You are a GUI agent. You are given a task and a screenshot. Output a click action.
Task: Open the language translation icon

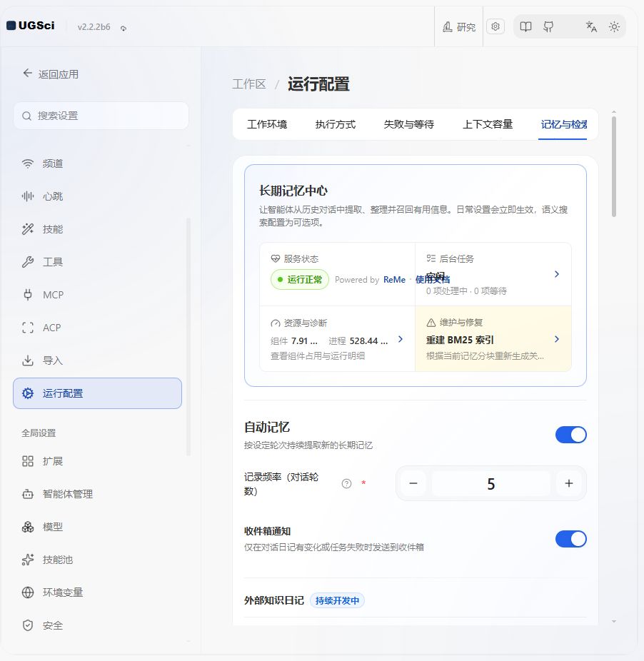coord(591,27)
